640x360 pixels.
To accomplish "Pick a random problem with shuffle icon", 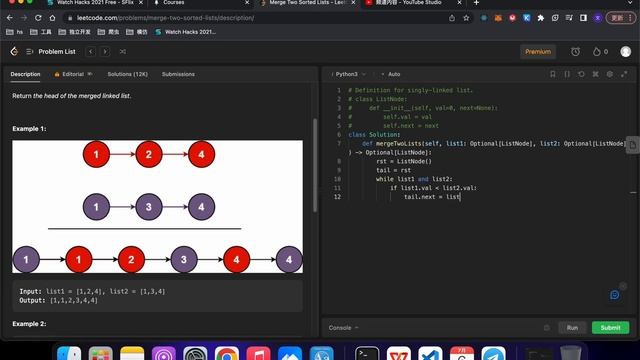I will point(122,51).
